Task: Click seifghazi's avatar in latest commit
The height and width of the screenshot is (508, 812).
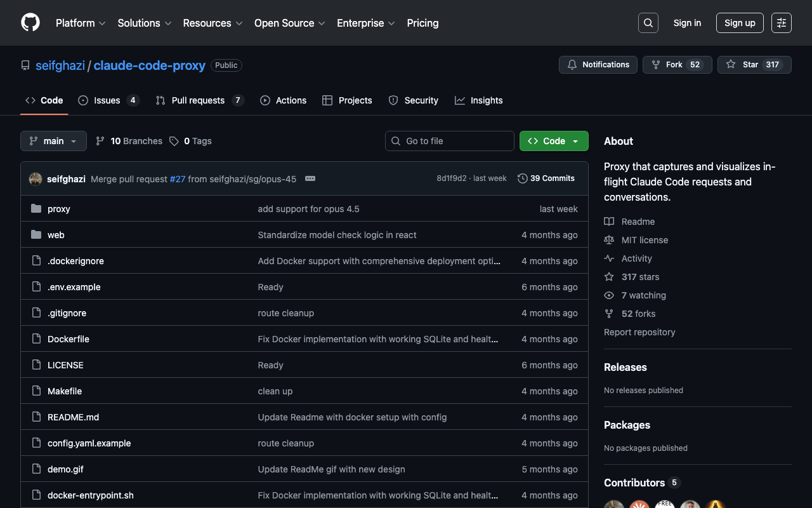Action: (x=36, y=179)
